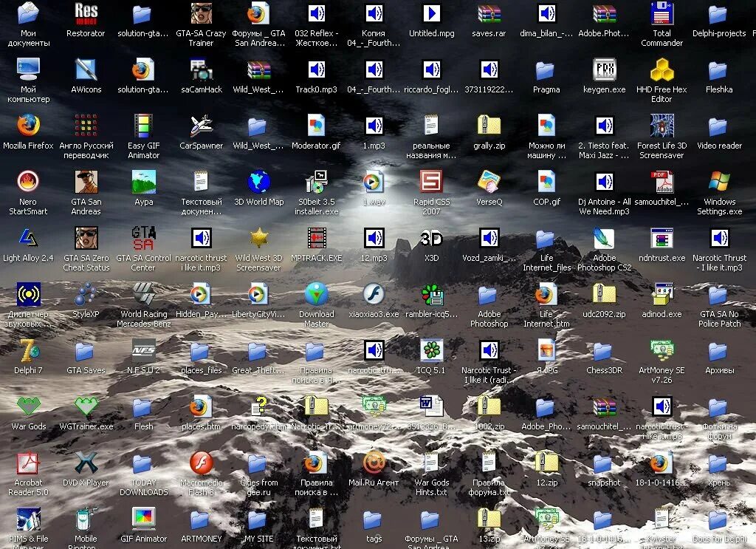Open Mozilla Firefox shortcut
The width and height of the screenshot is (756, 549).
click(29, 126)
